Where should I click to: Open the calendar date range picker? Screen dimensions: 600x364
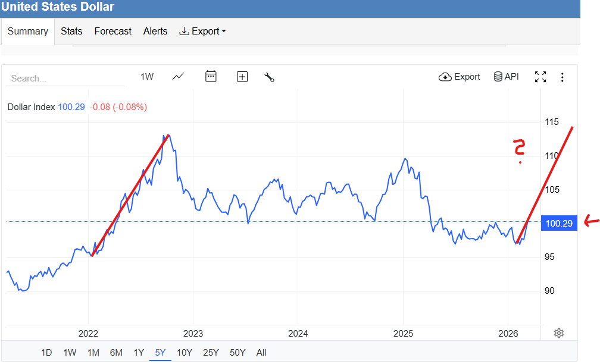[211, 77]
